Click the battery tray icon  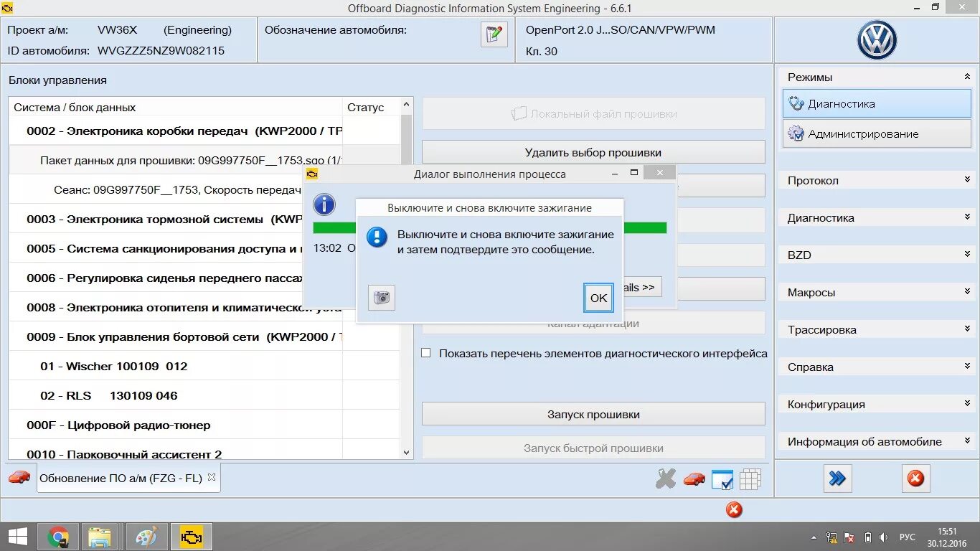867,537
